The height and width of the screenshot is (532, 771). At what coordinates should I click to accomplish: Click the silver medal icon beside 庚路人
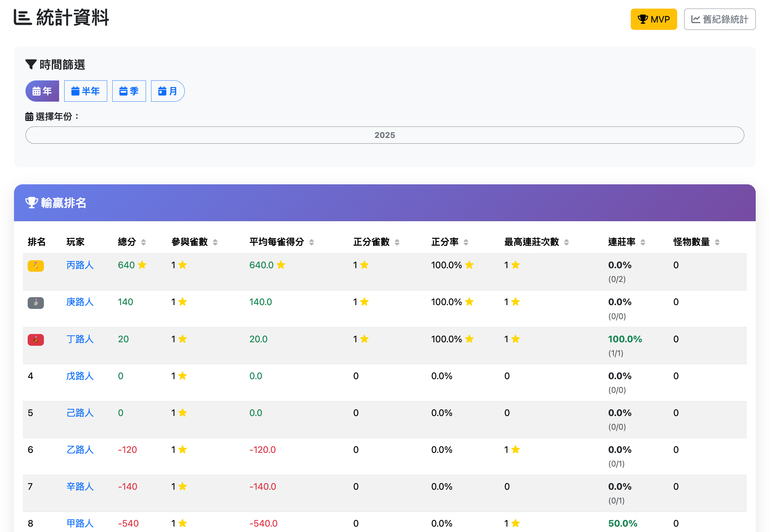click(36, 303)
